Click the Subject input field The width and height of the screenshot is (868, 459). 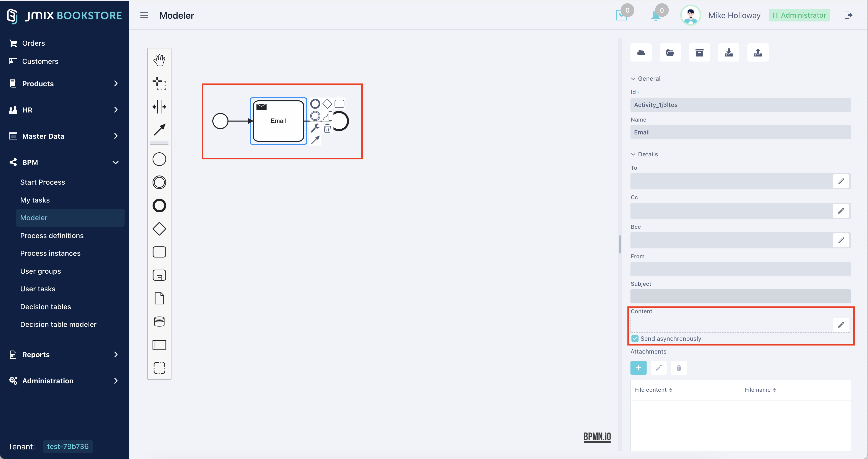740,296
